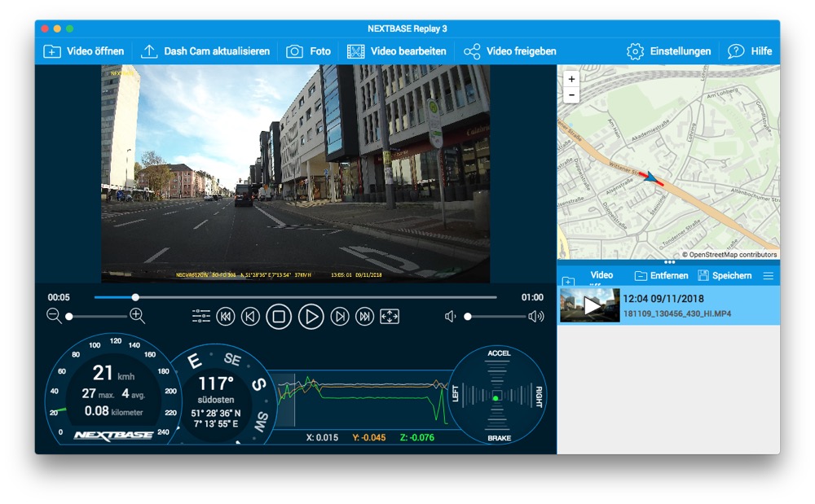Click the map panel splitter dots

[x=669, y=261]
